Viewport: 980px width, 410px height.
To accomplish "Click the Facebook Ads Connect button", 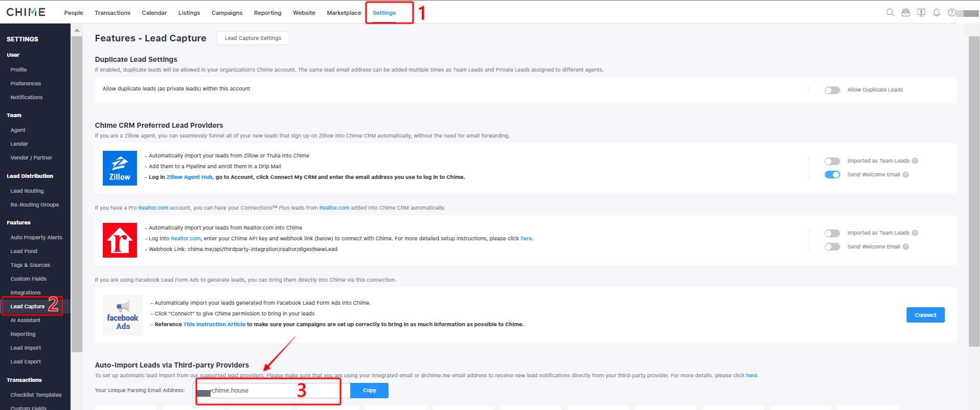I will point(925,315).
